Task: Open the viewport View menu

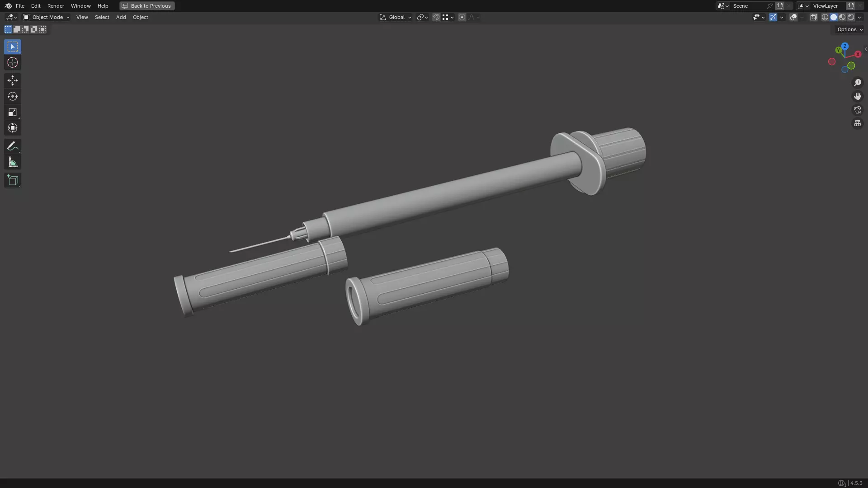Action: (x=82, y=17)
